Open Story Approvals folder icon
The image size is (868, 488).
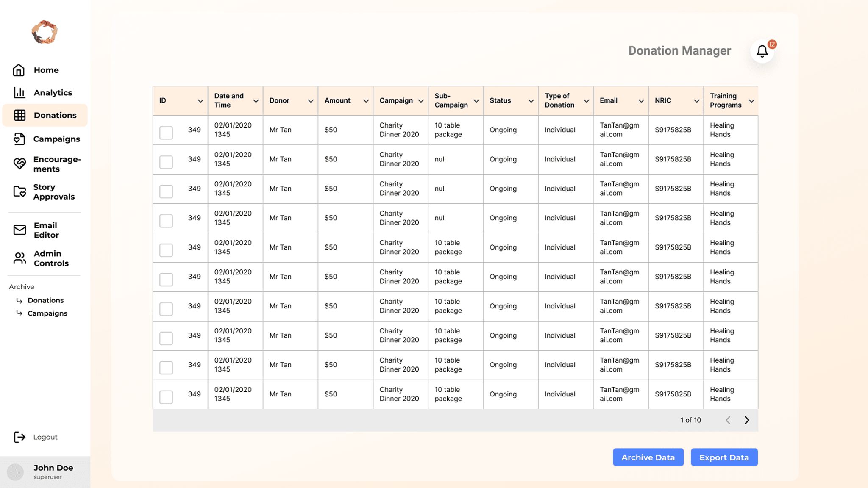pos(19,191)
